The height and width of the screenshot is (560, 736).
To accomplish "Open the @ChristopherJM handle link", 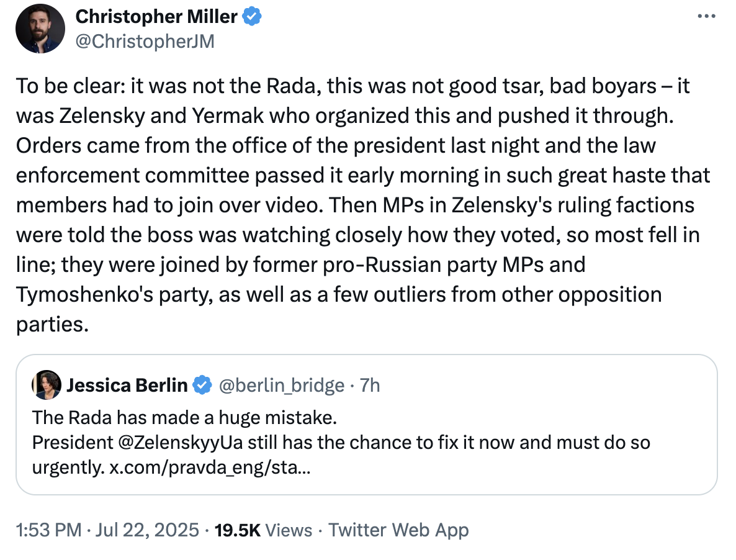I will [145, 41].
